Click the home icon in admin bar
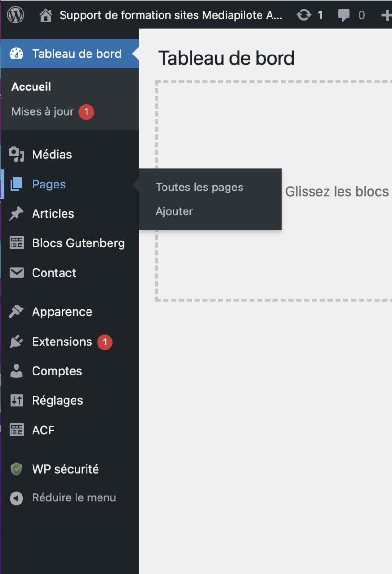The height and width of the screenshot is (574, 392). click(x=46, y=15)
